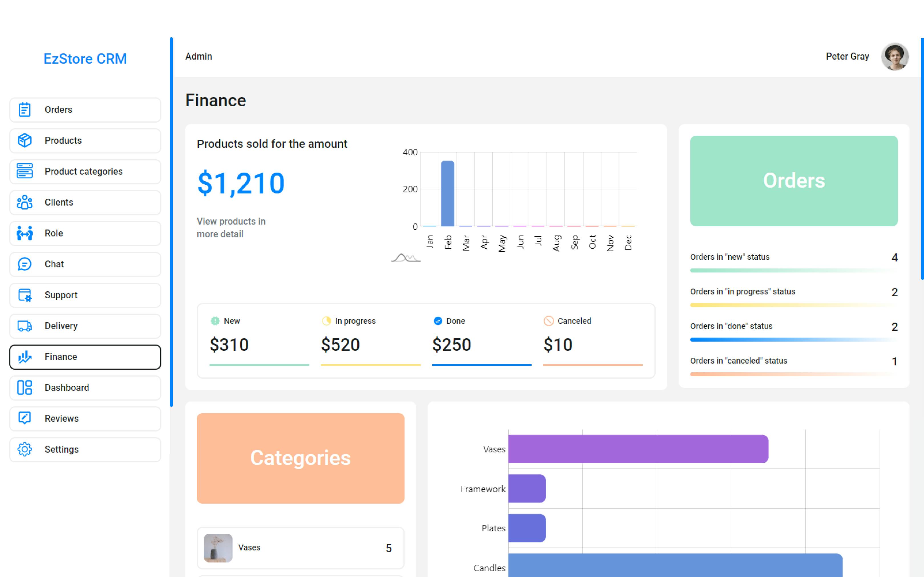
Task: Click the Feb bar in sales chart
Action: 447,194
